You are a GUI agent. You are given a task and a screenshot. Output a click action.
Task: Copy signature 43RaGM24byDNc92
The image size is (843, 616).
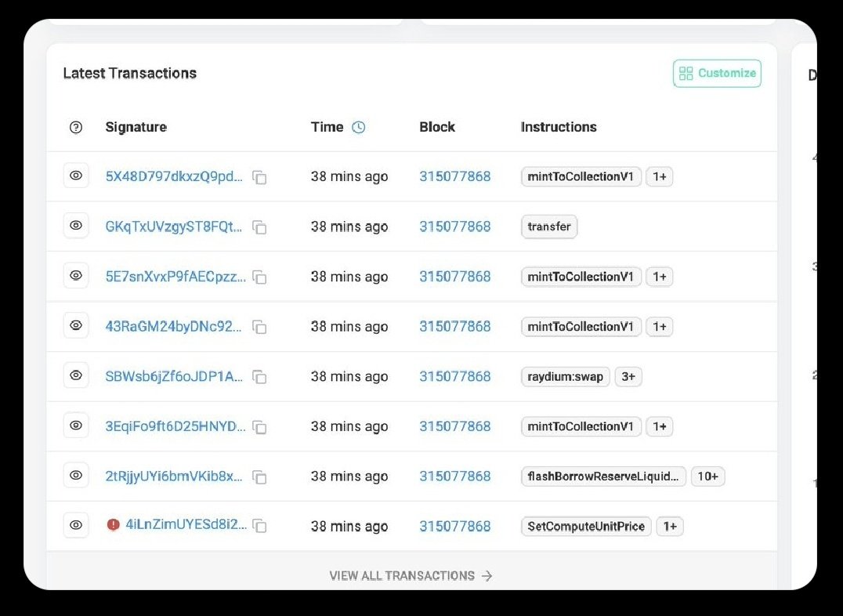pyautogui.click(x=259, y=327)
